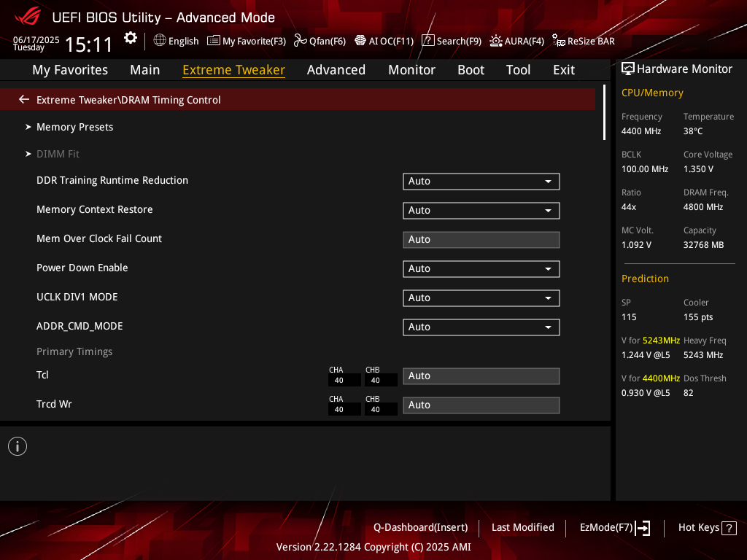Image resolution: width=747 pixels, height=560 pixels.
Task: Click the Cooler 155 pts value
Action: pyautogui.click(x=698, y=317)
